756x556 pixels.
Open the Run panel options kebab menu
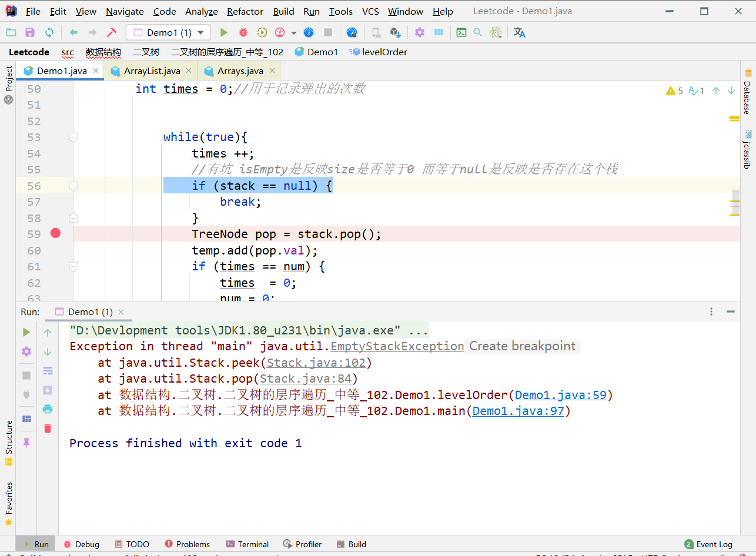point(710,312)
